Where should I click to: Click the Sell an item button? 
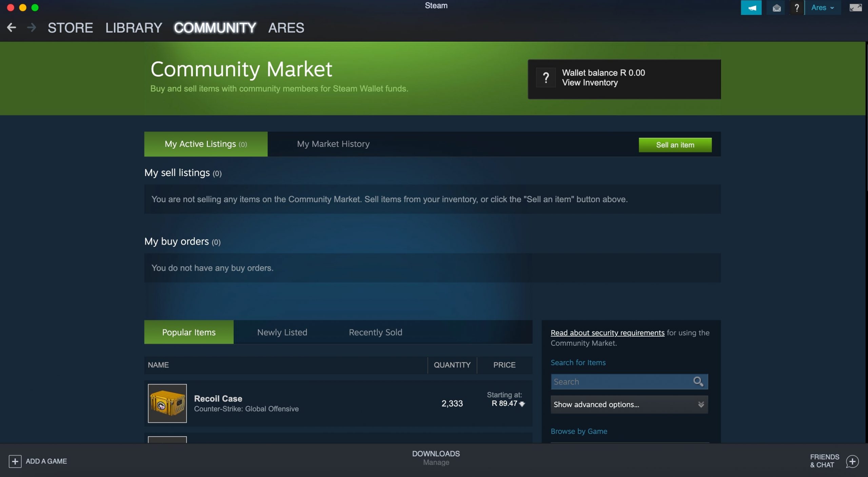point(675,145)
